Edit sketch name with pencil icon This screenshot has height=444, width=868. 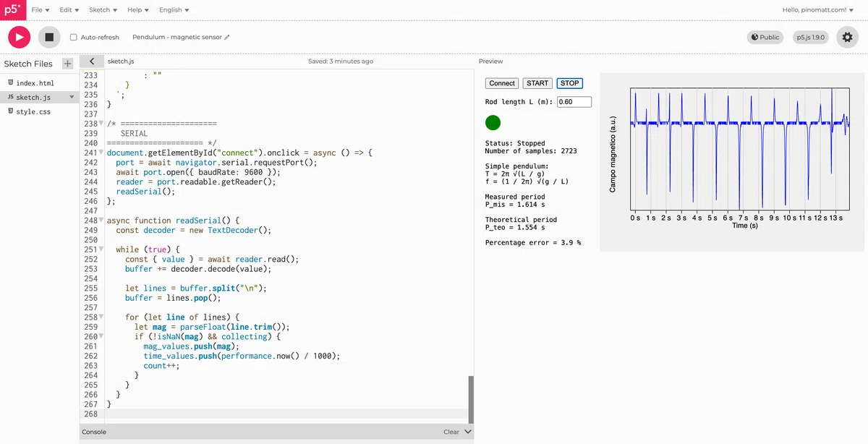227,37
